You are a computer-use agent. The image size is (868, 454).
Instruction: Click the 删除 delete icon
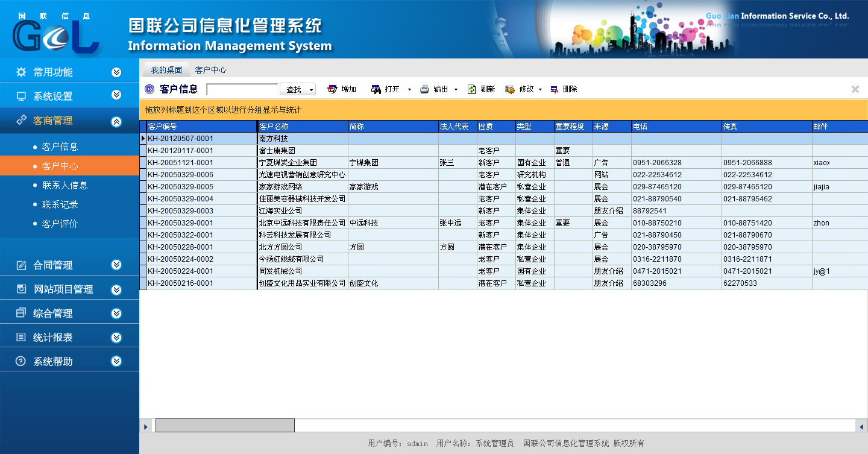(554, 89)
